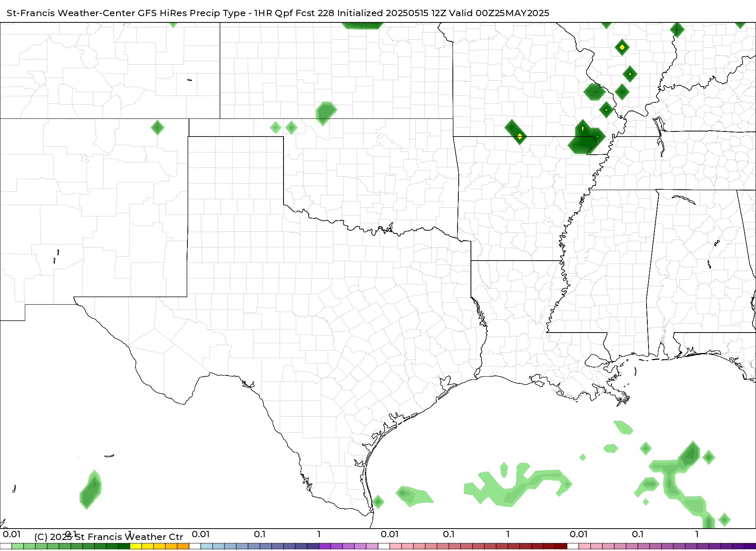
Task: Click the small green diamond off South Texas coast
Action: coord(378,502)
